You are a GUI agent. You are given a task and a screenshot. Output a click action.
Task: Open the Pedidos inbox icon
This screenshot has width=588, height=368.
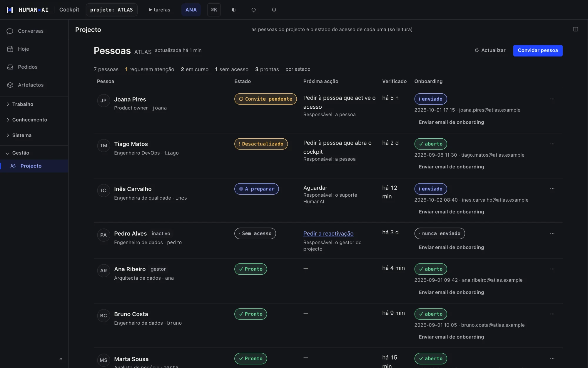[10, 67]
